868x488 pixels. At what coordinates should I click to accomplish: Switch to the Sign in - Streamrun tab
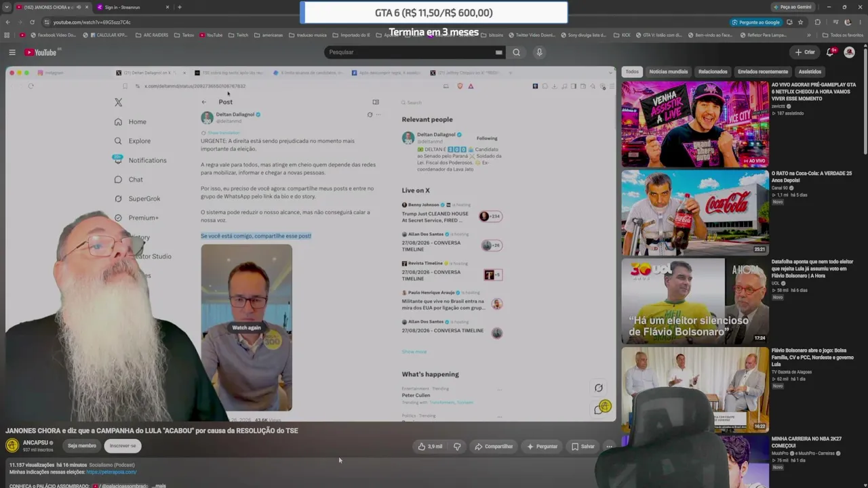(132, 7)
